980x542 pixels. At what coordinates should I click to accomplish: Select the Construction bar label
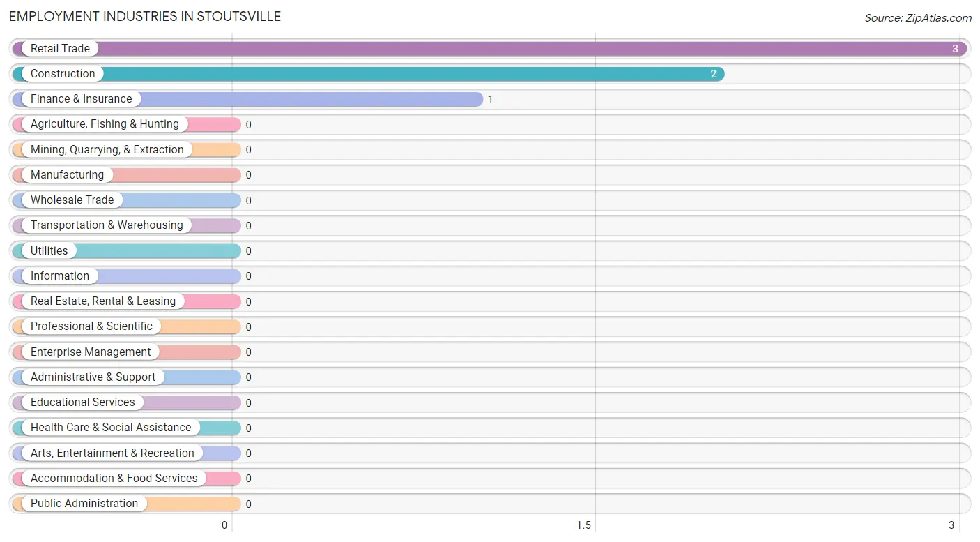click(x=63, y=74)
